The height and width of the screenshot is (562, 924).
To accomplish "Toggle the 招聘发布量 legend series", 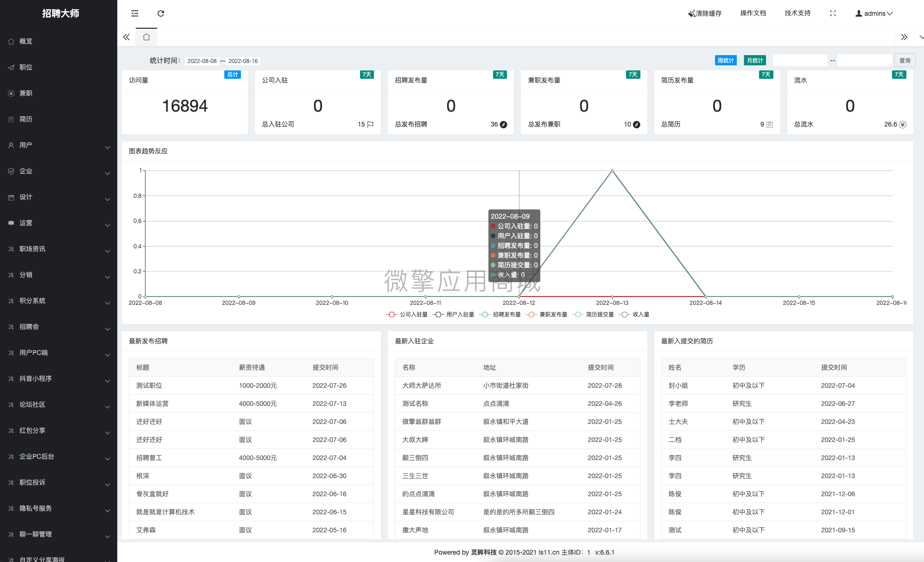I will tap(500, 315).
